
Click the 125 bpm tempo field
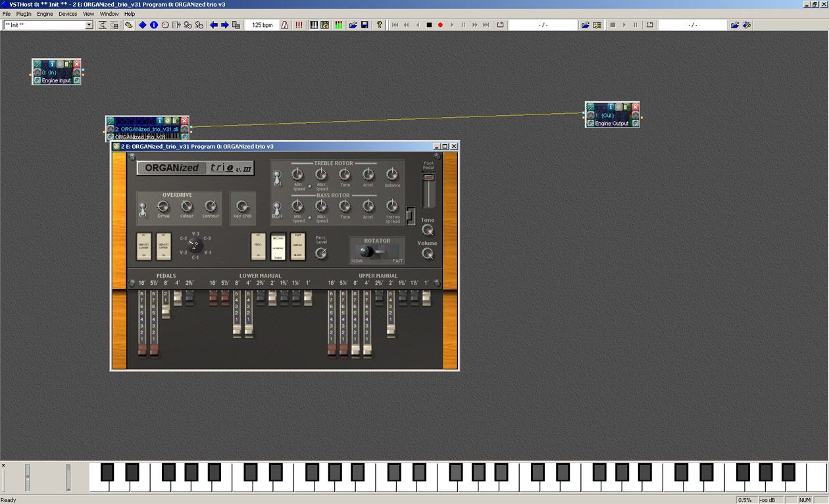pos(262,25)
